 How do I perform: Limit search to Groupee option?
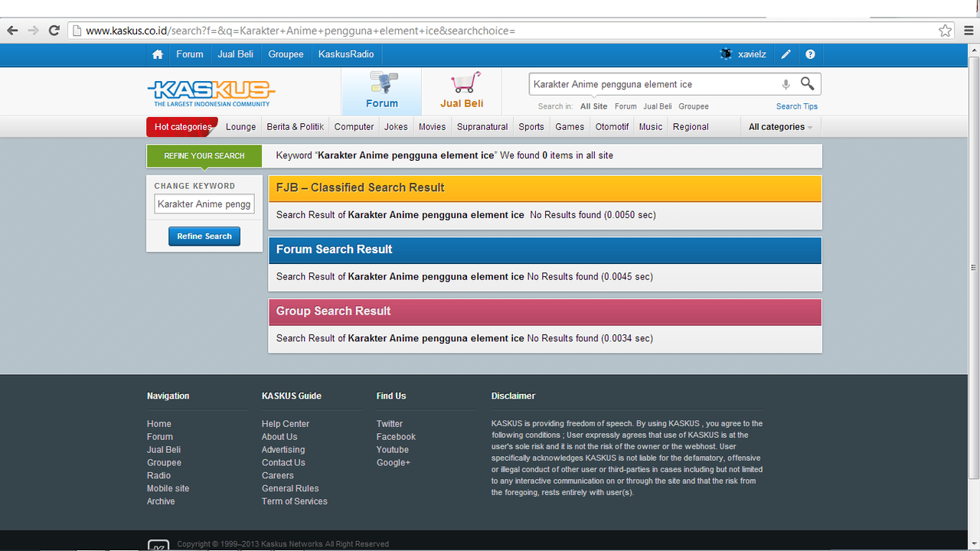coord(694,106)
